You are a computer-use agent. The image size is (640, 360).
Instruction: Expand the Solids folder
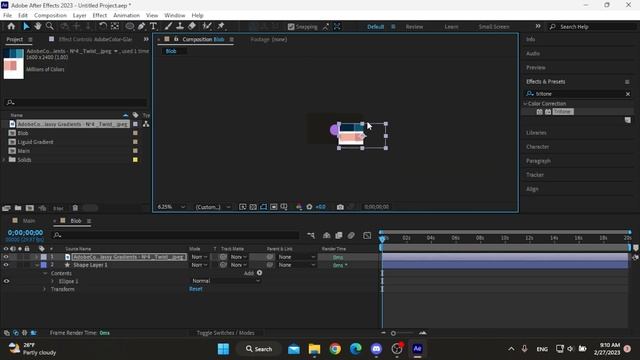(4, 160)
